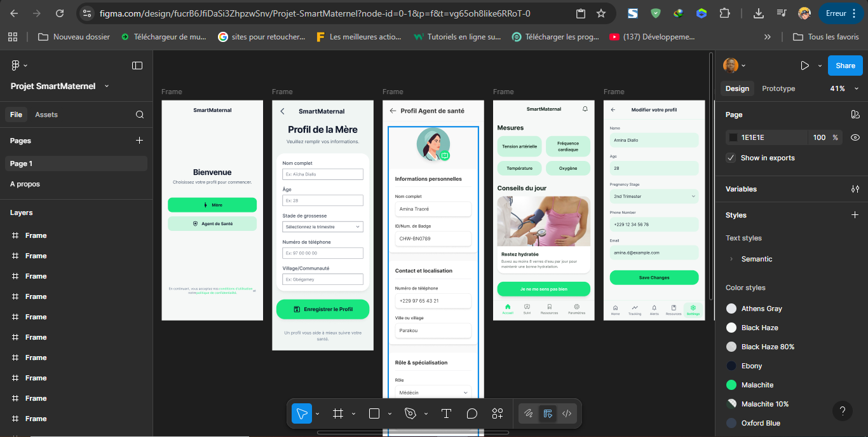Open the variables settings icon

(x=855, y=189)
